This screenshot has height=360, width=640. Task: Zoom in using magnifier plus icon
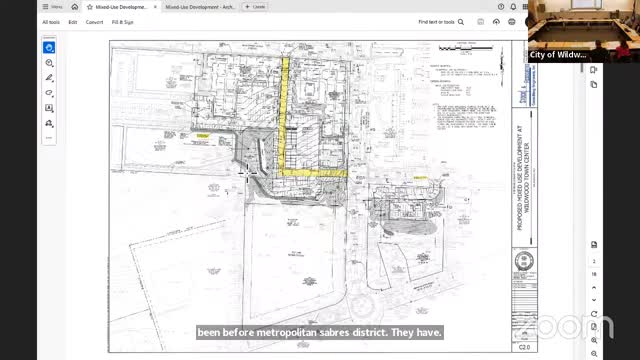pyautogui.click(x=594, y=340)
